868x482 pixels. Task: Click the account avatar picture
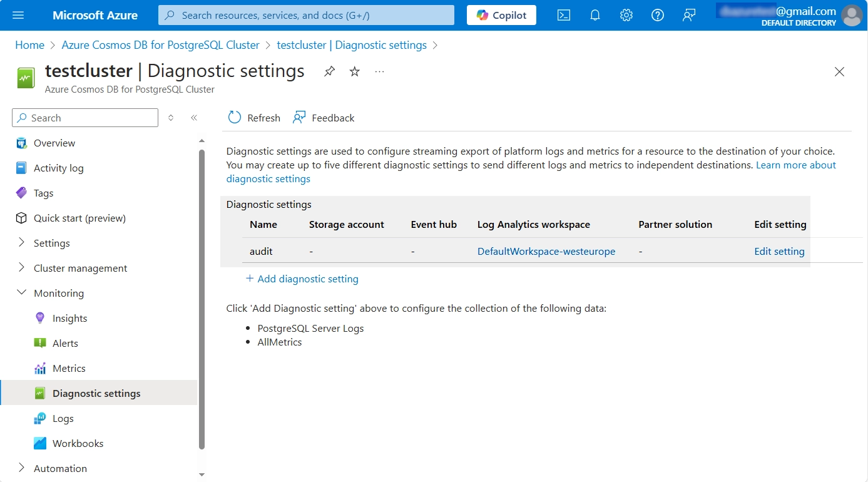852,15
